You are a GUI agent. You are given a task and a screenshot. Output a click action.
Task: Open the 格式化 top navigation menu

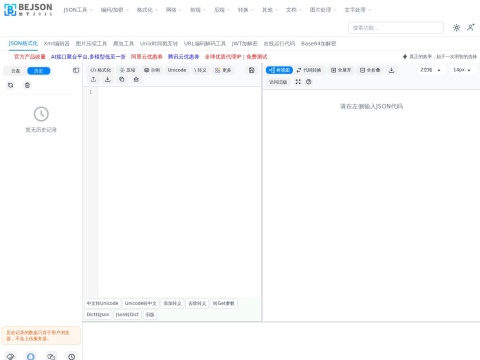(x=147, y=10)
